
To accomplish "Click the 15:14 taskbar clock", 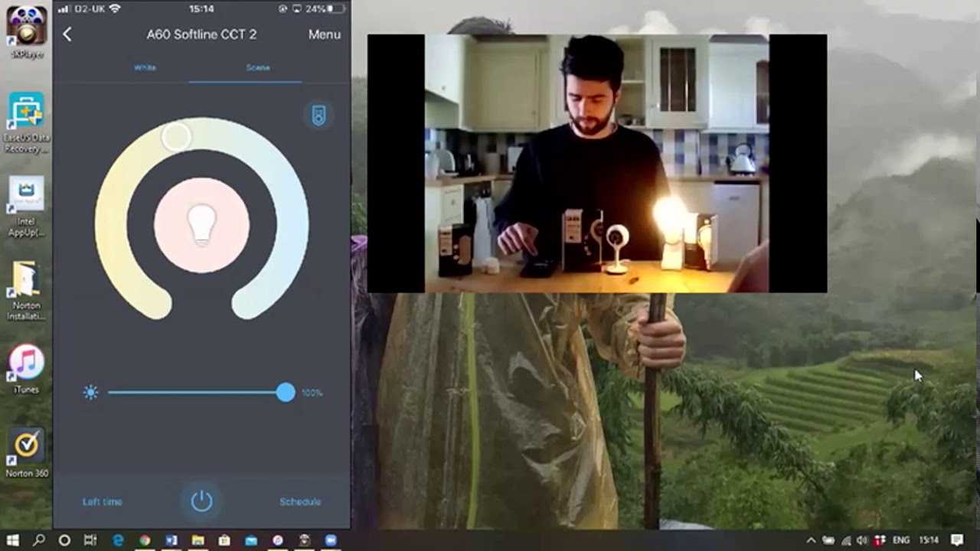I will point(929,540).
